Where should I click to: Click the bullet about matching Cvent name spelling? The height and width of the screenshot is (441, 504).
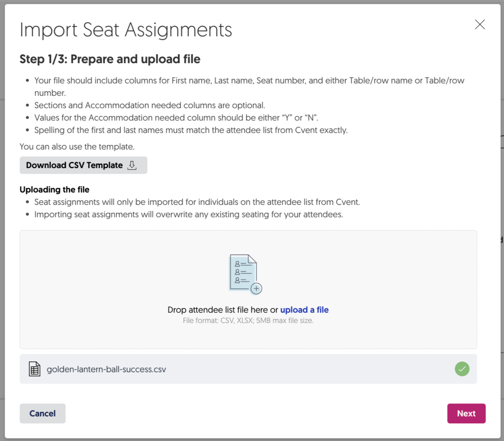pyautogui.click(x=191, y=130)
